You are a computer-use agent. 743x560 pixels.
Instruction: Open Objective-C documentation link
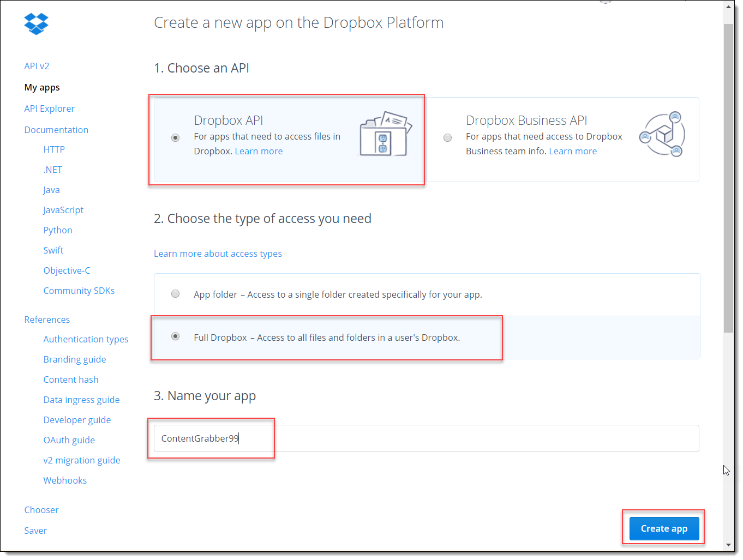[x=67, y=270]
